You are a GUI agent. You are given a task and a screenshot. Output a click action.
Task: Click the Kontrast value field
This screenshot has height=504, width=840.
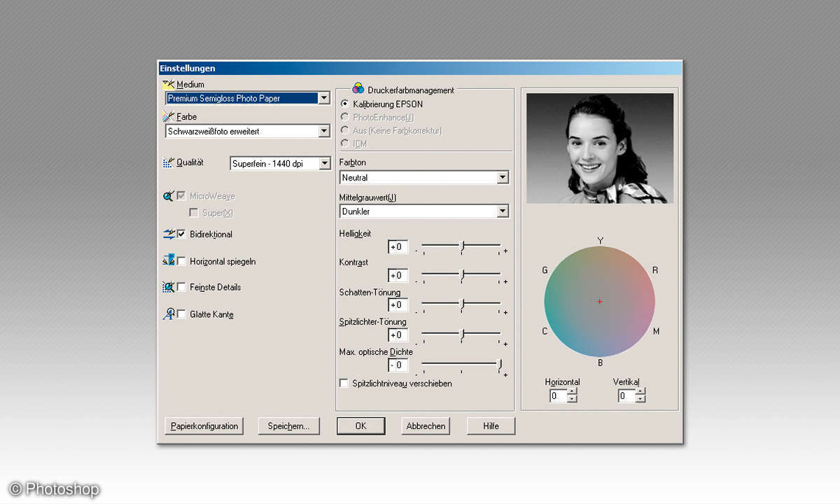coord(398,276)
